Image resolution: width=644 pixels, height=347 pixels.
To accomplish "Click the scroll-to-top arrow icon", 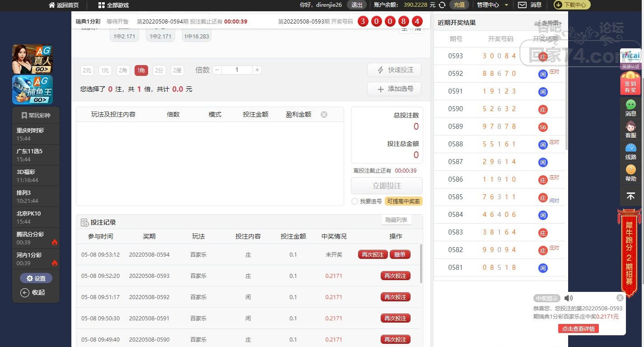I will (630, 196).
